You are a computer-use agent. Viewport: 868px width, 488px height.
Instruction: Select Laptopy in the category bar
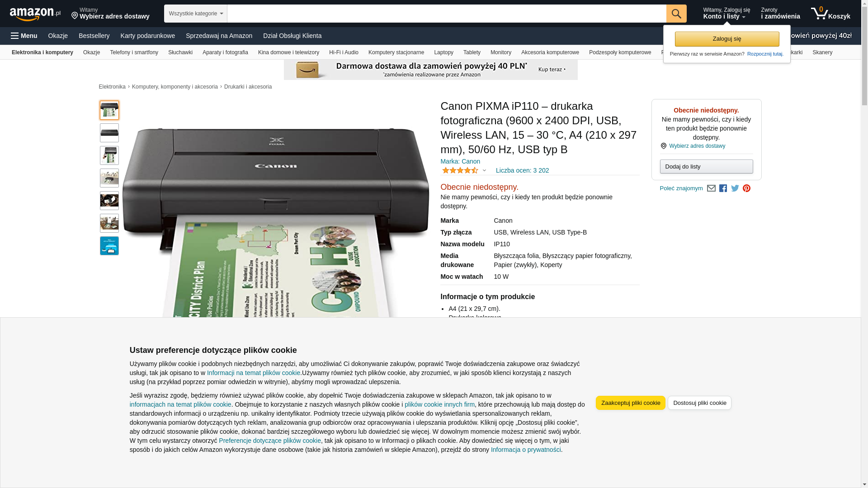click(x=443, y=52)
